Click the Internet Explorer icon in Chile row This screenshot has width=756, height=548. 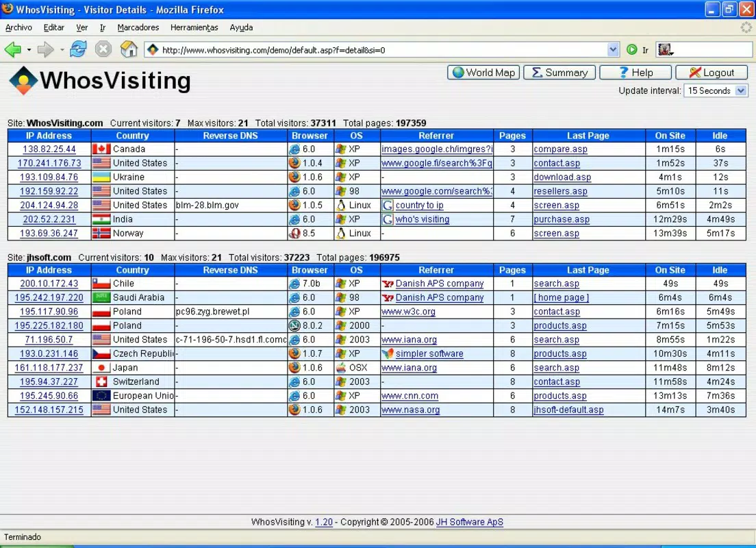(x=294, y=284)
